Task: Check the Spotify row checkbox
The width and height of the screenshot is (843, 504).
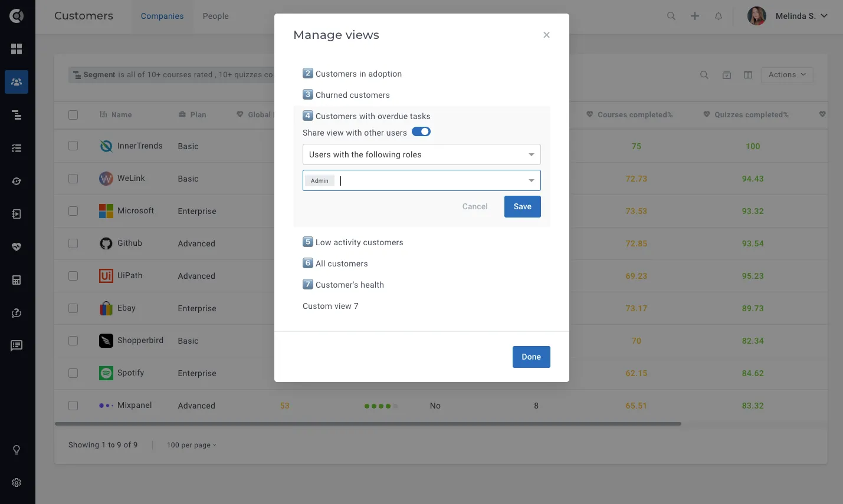Action: pyautogui.click(x=73, y=373)
